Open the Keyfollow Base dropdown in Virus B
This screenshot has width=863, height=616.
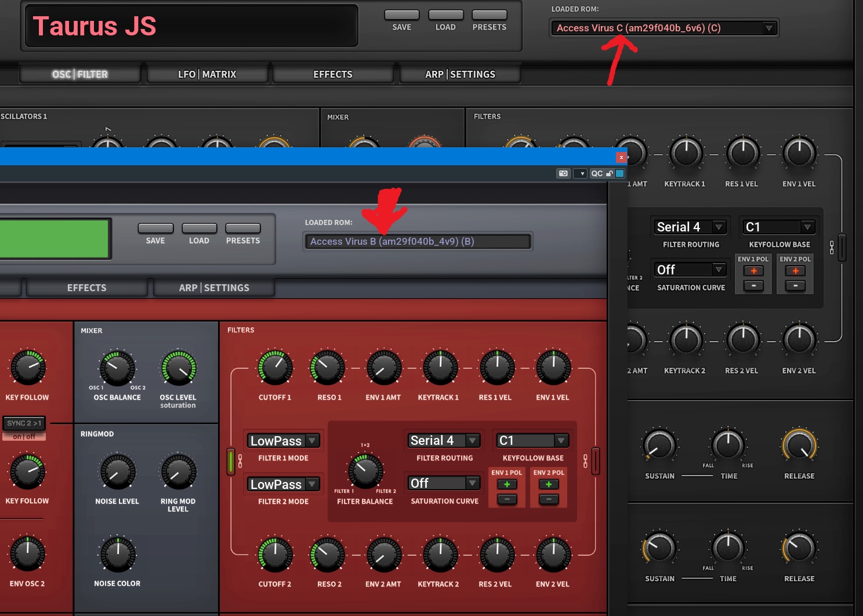533,440
